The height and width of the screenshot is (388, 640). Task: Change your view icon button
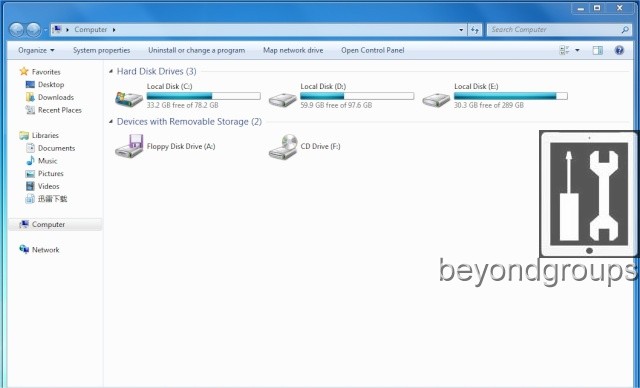click(x=564, y=50)
